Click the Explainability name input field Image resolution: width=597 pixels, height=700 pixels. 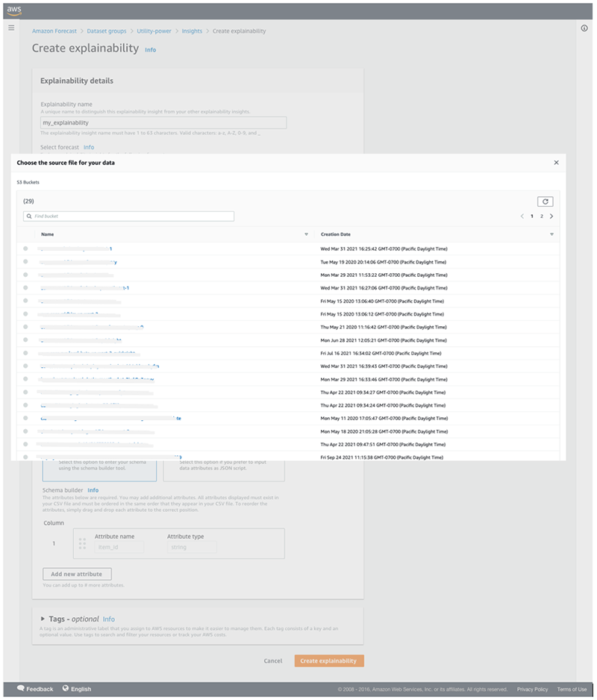tap(163, 123)
